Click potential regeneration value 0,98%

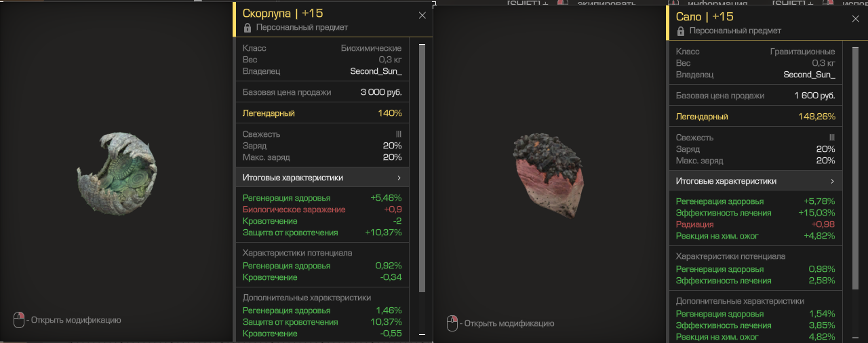(822, 269)
